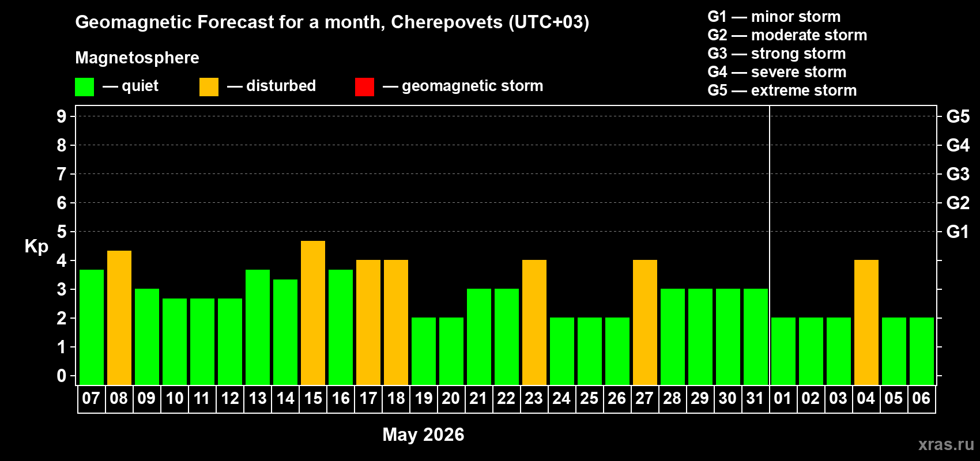The image size is (980, 461).
Task: Click date label 26 on the axis
Action: 617,399
